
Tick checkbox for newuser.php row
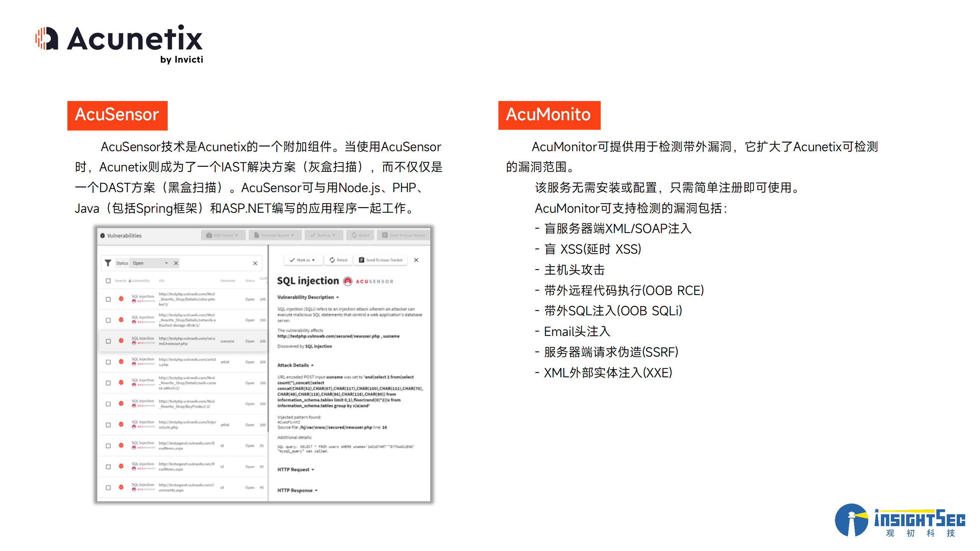(108, 341)
